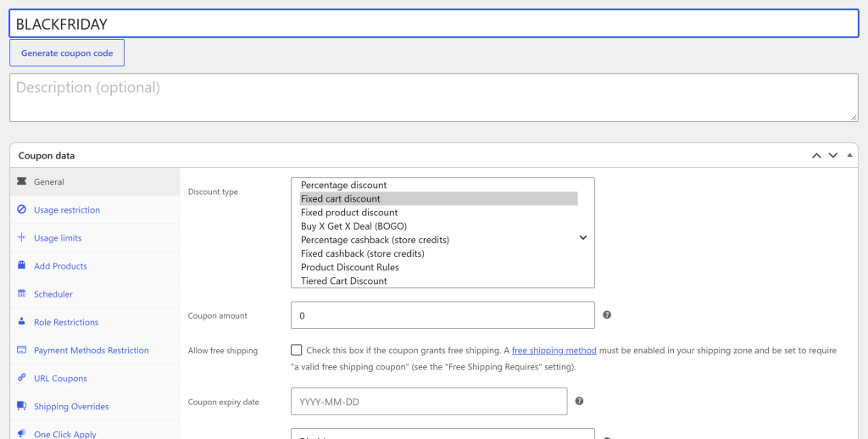Screen dimensions: 868x439
Task: Move Coupon data panel up arrow
Action: (x=816, y=156)
